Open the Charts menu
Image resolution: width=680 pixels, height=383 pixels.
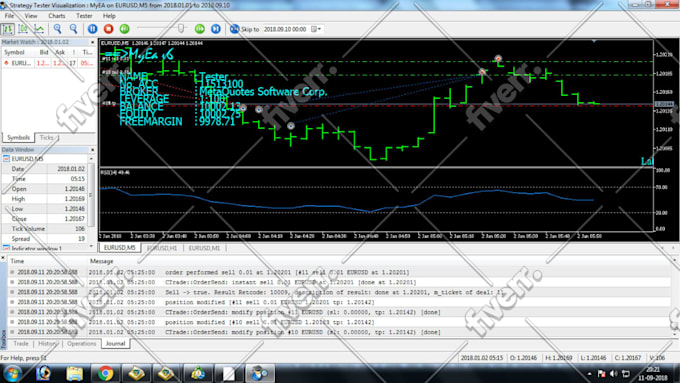(x=57, y=16)
